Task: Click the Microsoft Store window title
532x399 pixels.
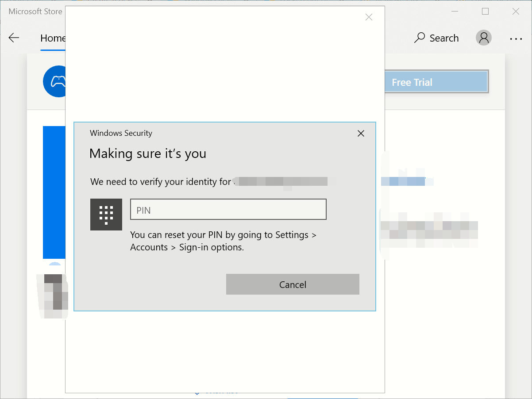Action: click(35, 12)
